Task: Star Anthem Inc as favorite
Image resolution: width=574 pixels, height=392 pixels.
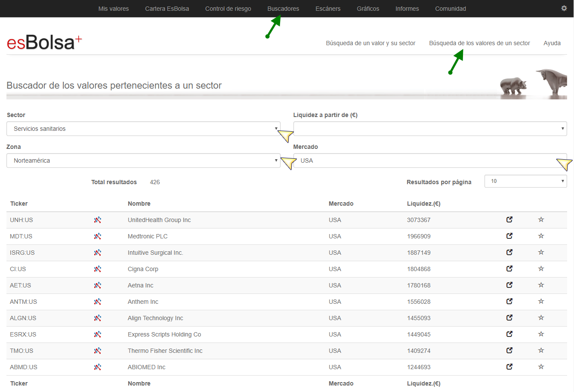Action: click(541, 301)
